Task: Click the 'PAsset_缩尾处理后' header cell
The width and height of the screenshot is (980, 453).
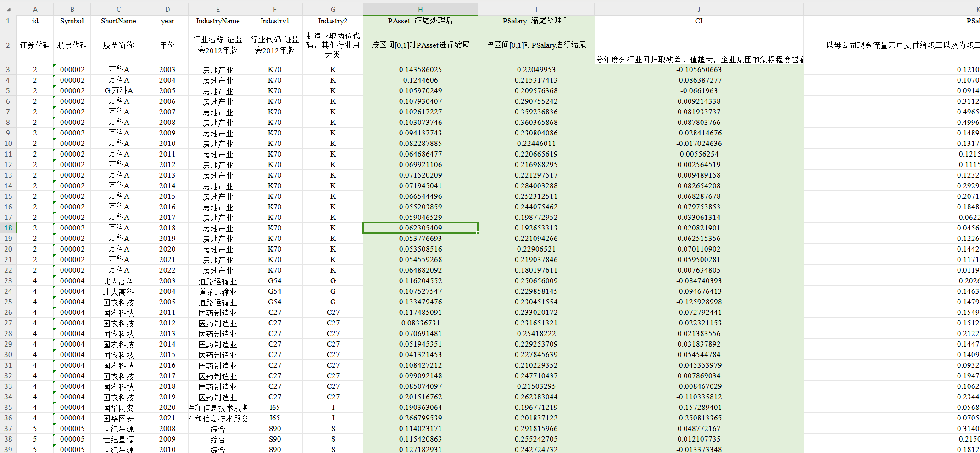Action: pos(420,21)
